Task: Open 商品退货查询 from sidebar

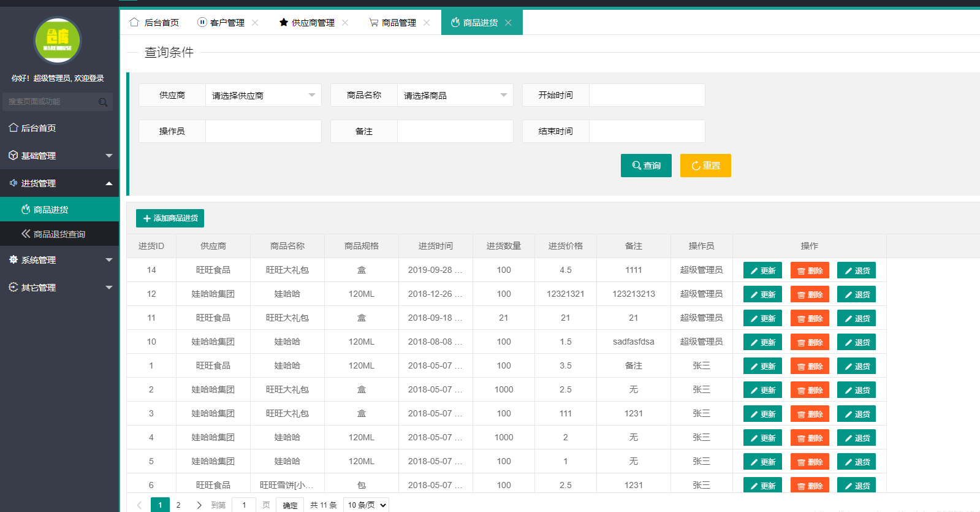Action: click(x=59, y=234)
